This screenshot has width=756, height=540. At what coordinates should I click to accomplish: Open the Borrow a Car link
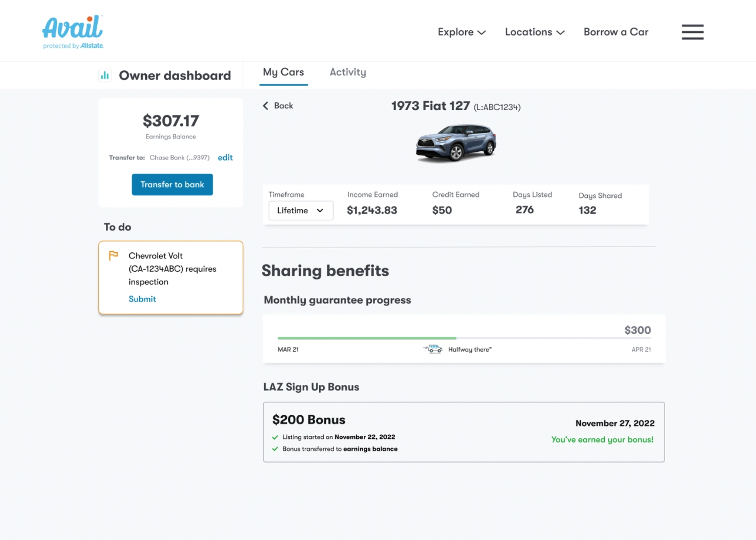coord(616,32)
